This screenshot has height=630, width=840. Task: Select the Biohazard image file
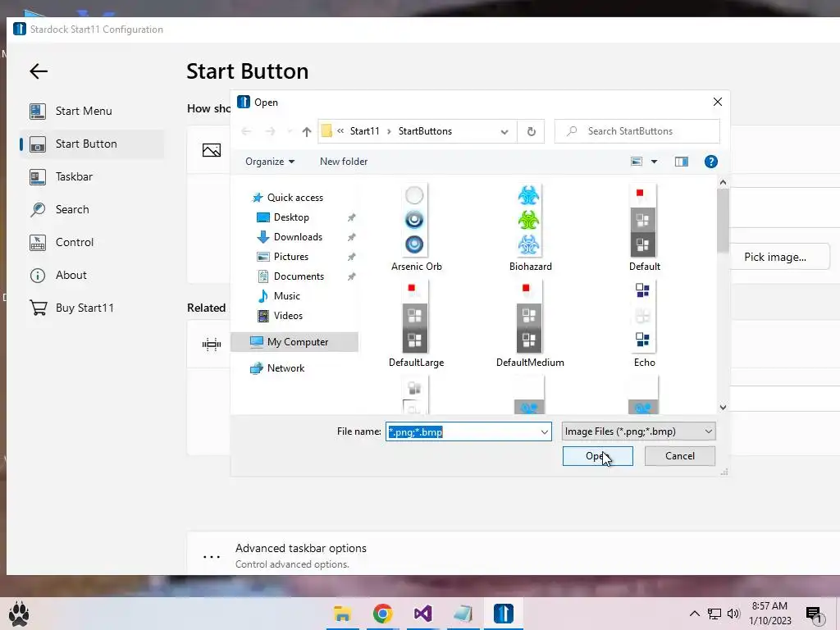tap(530, 228)
